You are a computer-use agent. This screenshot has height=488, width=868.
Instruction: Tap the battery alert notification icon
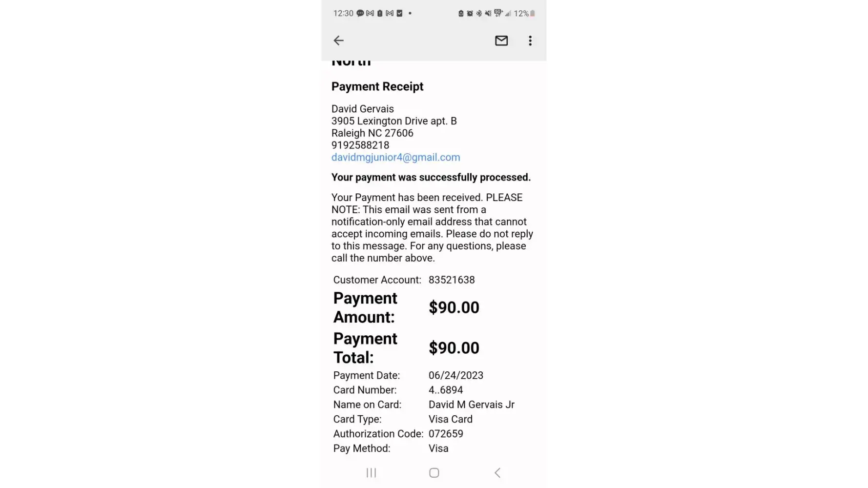pos(380,13)
